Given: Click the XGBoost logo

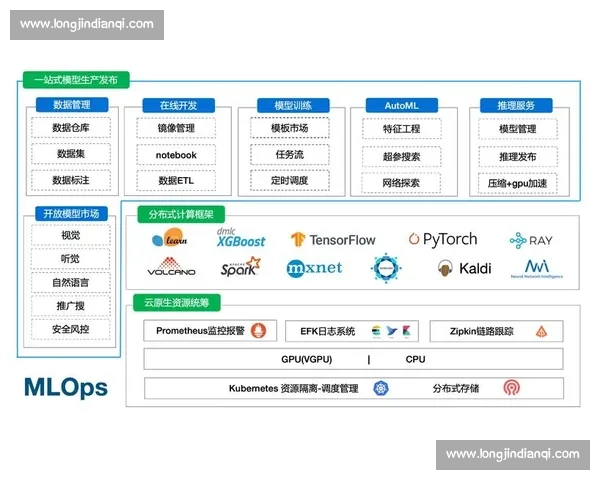Looking at the screenshot, I should [241, 238].
